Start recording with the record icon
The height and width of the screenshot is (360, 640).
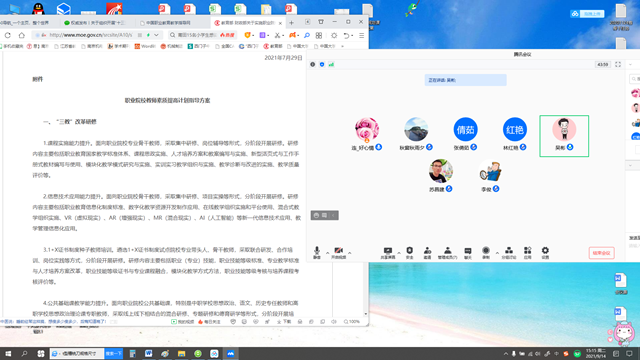486,253
